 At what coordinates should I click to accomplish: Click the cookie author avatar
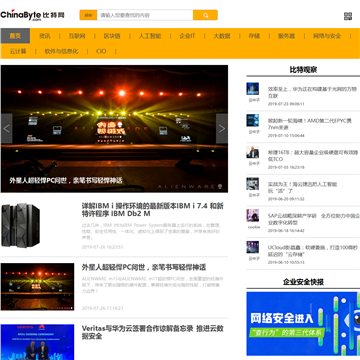click(x=253, y=215)
